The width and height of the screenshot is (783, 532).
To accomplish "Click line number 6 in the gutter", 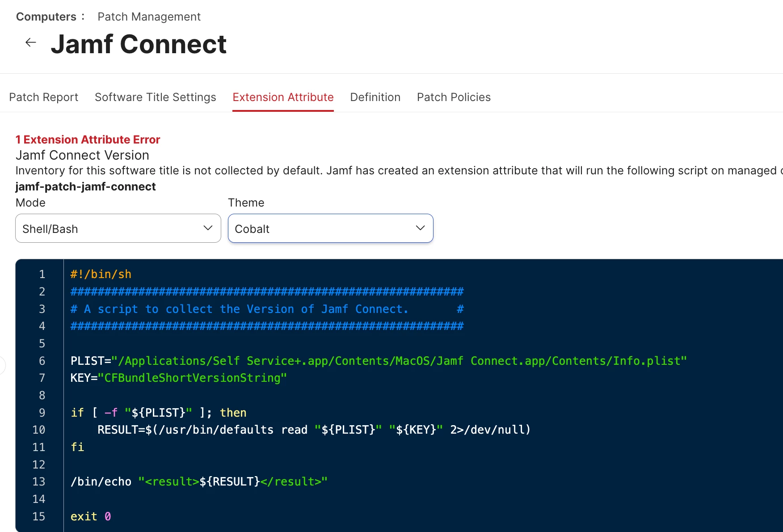I will coord(42,361).
